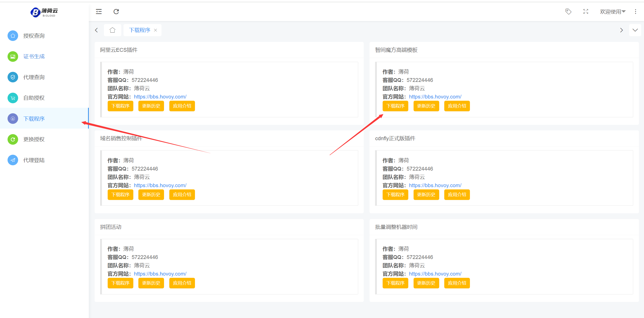Click 下载程序 button for 阿里云ECS插件

120,106
